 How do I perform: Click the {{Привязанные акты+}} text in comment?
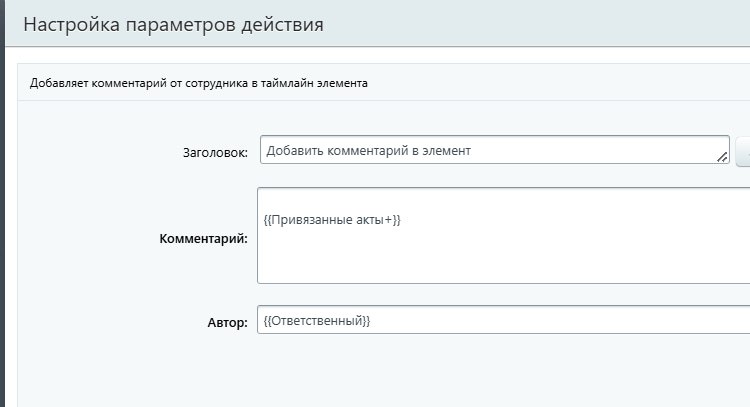332,219
